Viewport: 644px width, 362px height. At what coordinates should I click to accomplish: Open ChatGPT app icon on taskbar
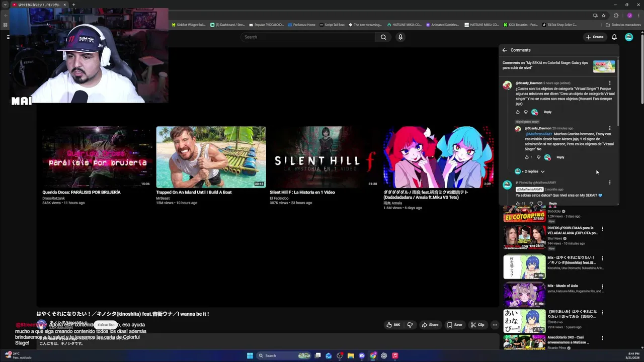click(384, 355)
